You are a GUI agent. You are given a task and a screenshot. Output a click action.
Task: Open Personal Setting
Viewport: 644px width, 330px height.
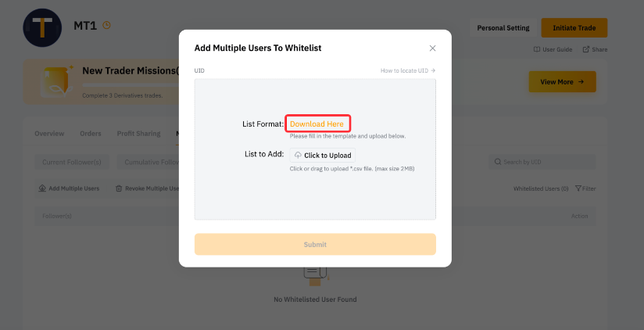coord(503,28)
